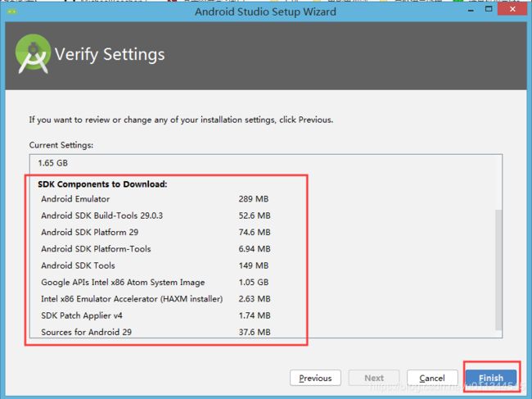Click the installation settings instruction sentence

[x=181, y=120]
